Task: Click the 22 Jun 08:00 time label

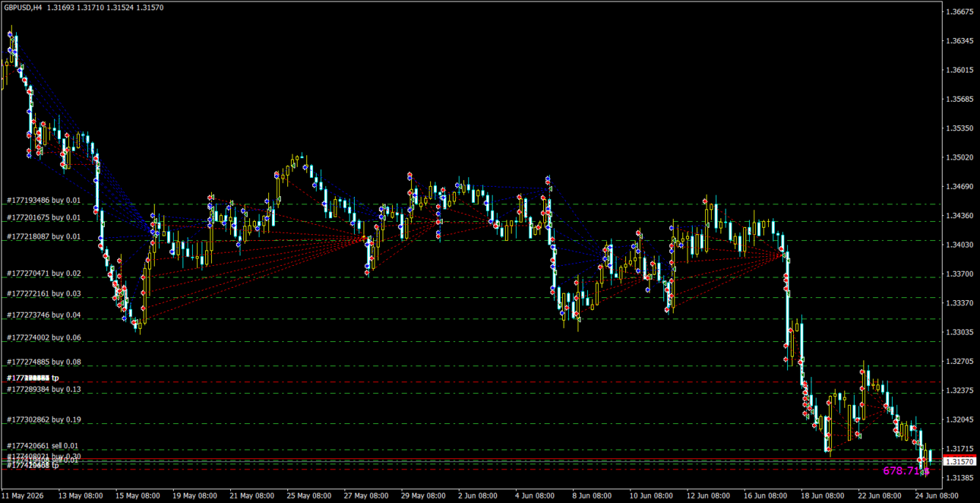Action: click(880, 495)
